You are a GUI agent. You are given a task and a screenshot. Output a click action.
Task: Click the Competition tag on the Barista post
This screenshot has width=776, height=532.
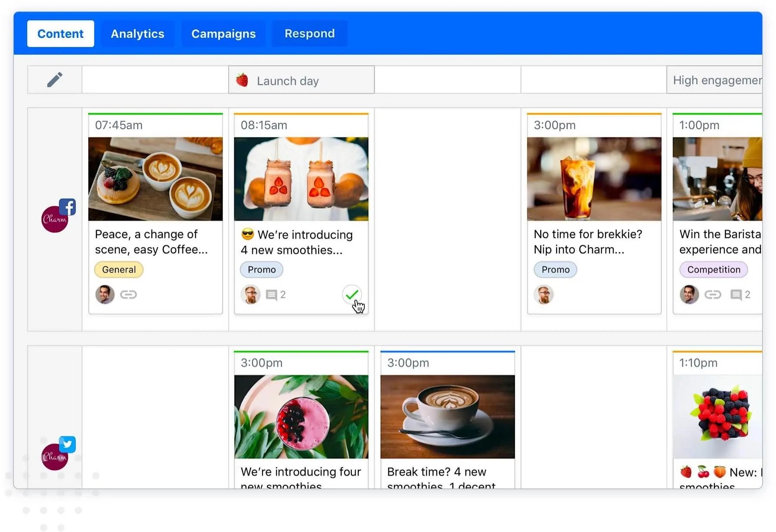pyautogui.click(x=713, y=270)
